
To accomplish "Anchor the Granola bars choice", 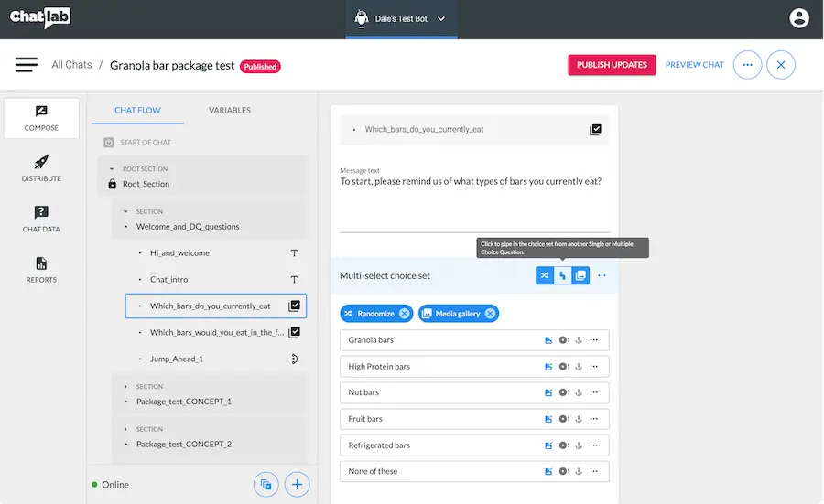I will pyautogui.click(x=579, y=340).
